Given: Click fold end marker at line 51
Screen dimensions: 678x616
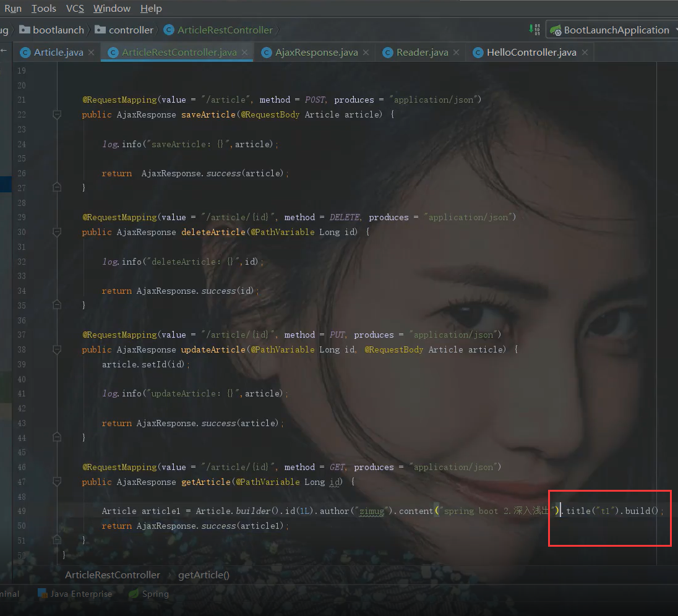Looking at the screenshot, I should [x=57, y=539].
